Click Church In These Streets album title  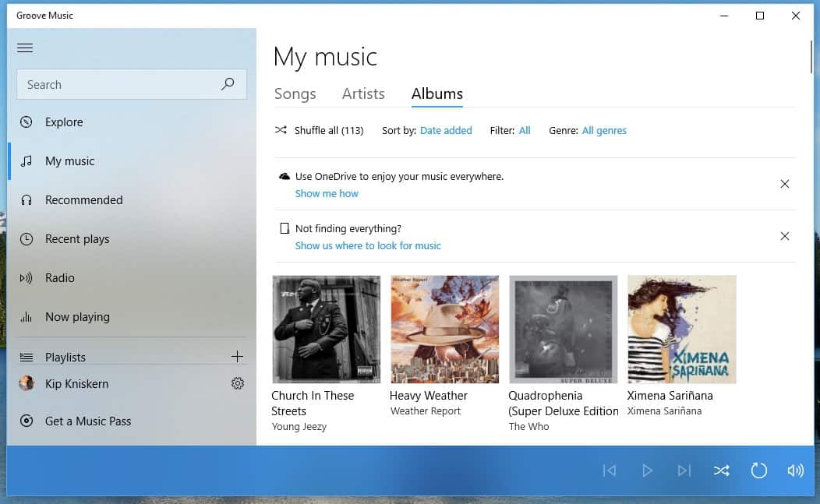tap(313, 403)
